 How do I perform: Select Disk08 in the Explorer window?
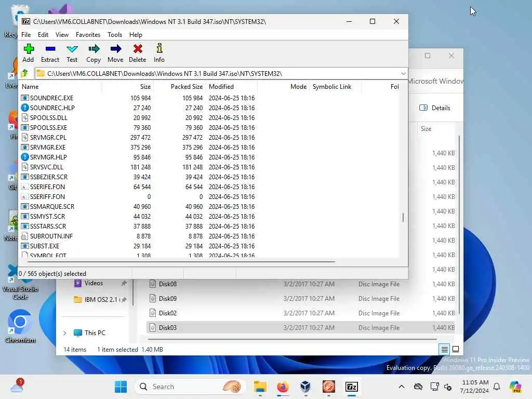pos(168,284)
